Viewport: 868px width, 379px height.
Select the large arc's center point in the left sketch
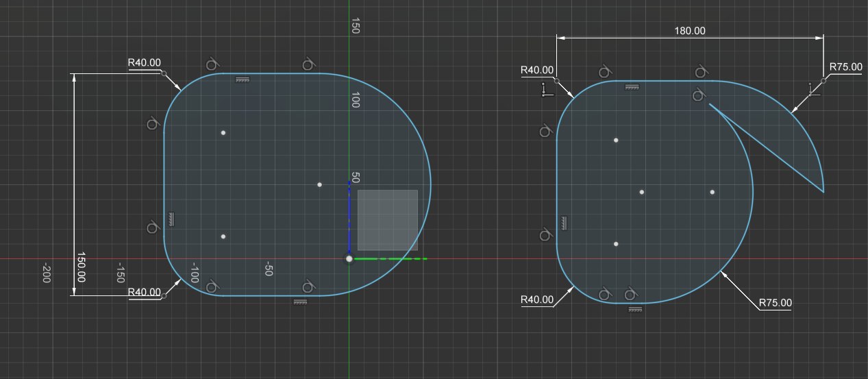coord(319,184)
